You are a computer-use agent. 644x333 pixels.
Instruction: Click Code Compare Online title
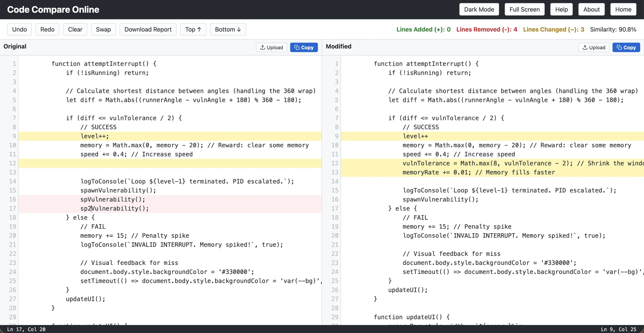click(53, 9)
